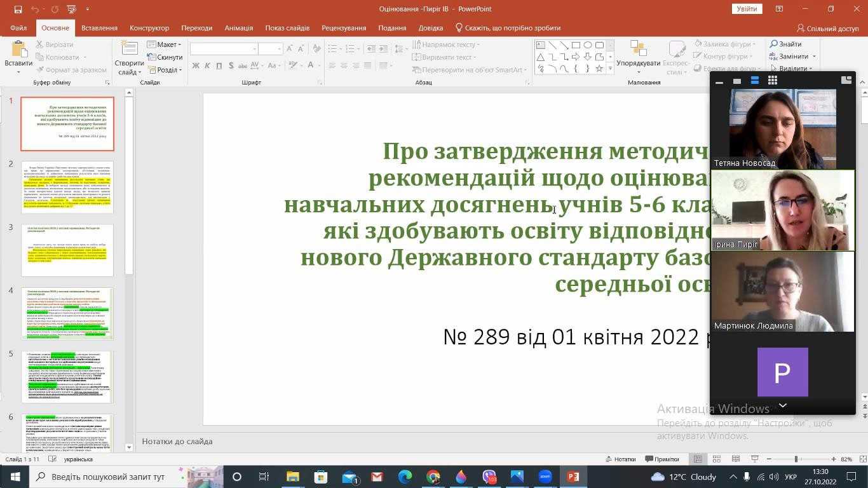Click Скинути to reset the slide

[165, 57]
